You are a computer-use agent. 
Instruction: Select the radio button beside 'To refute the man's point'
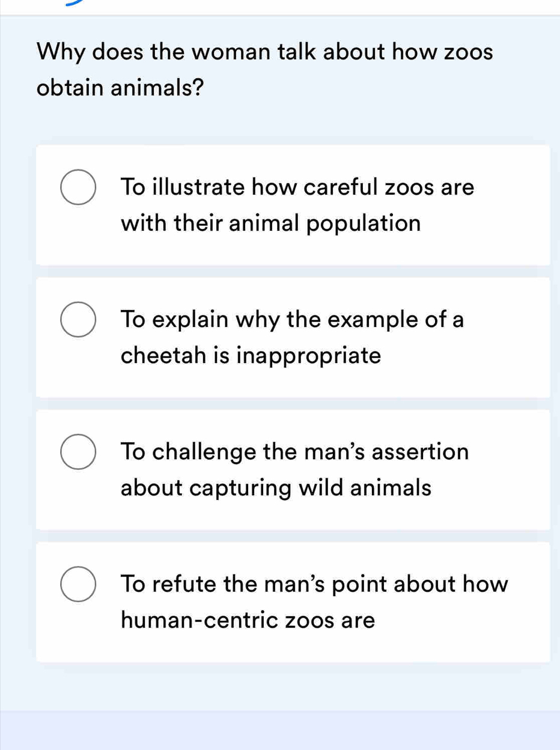(78, 584)
